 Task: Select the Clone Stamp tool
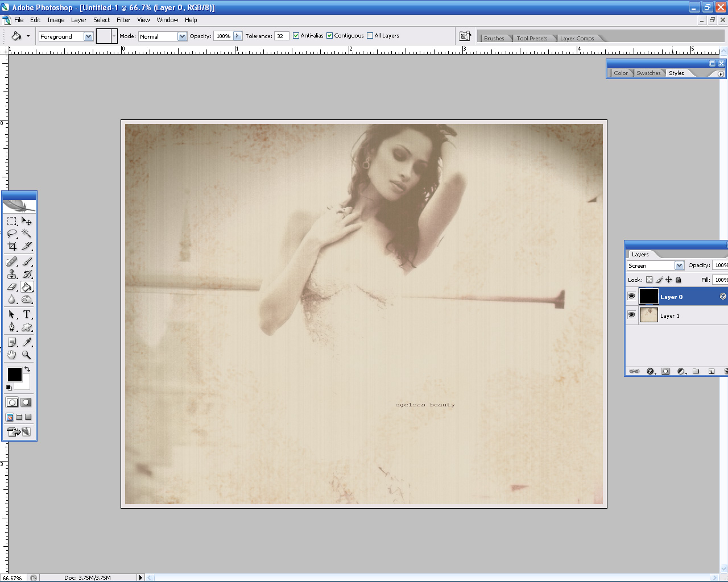pyautogui.click(x=12, y=275)
